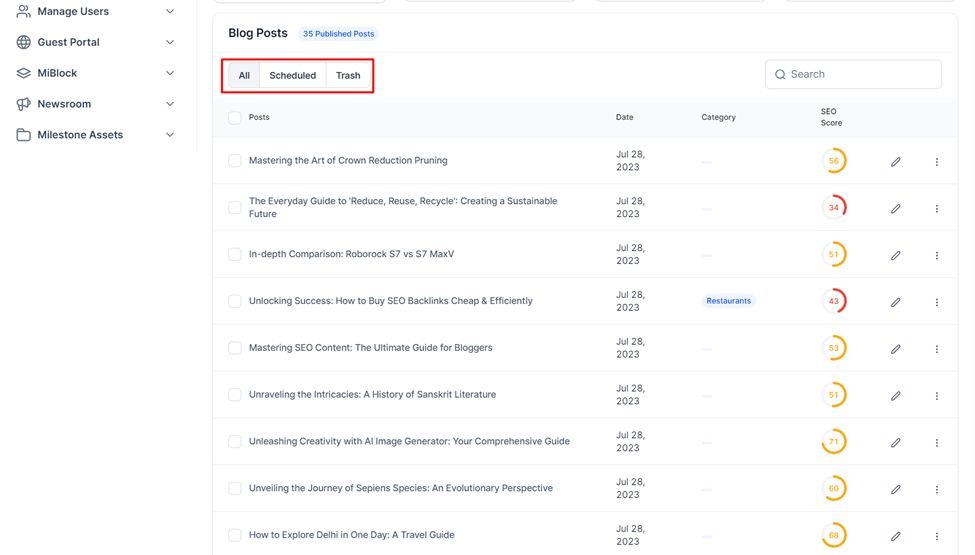Open 'Unlocking Success: How to Buy SEO Backlinks' post
Image resolution: width=975 pixels, height=555 pixels.
click(x=390, y=301)
